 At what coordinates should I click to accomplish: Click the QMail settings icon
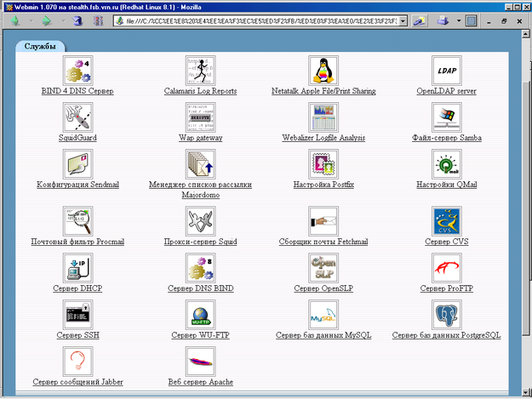click(x=447, y=164)
